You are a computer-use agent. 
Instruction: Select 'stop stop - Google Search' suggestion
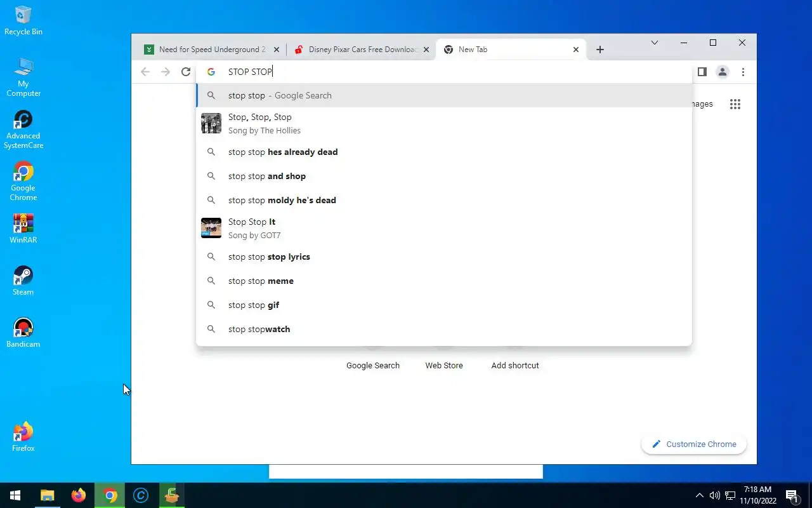(x=444, y=95)
